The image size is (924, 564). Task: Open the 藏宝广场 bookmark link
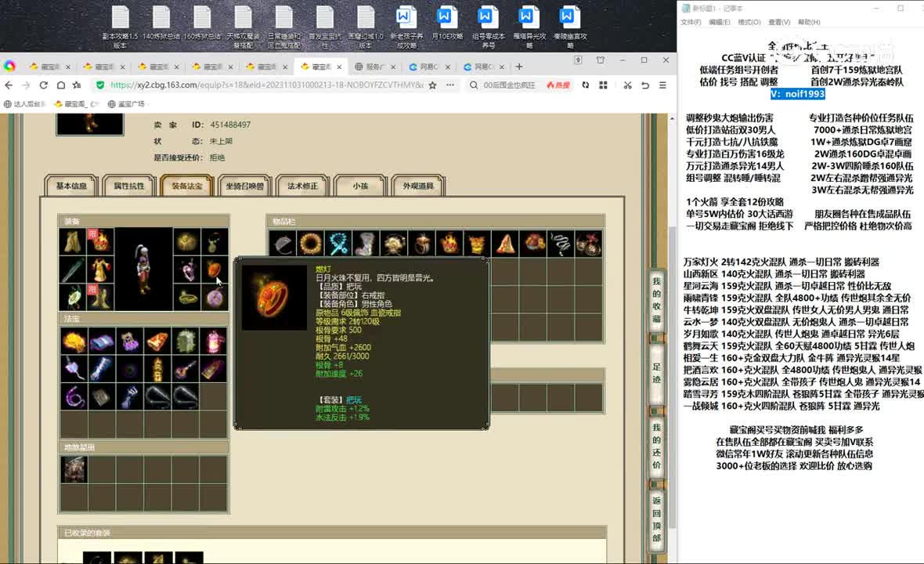point(127,104)
